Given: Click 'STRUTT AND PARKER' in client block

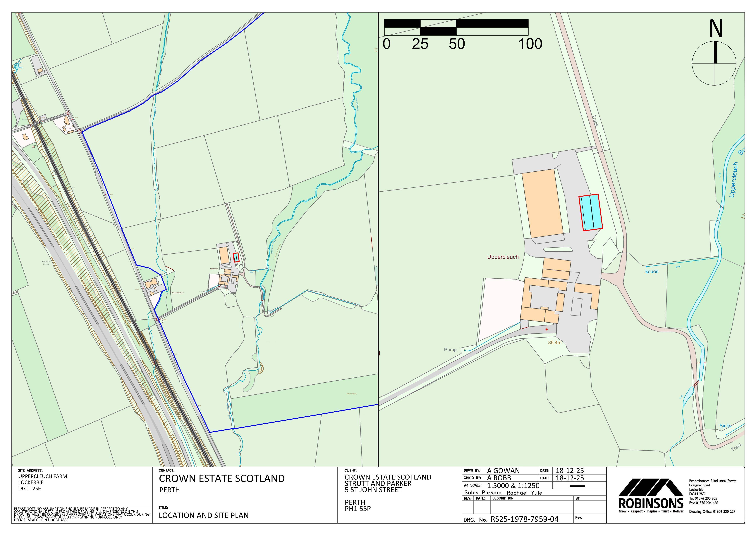Looking at the screenshot, I should click(x=378, y=483).
